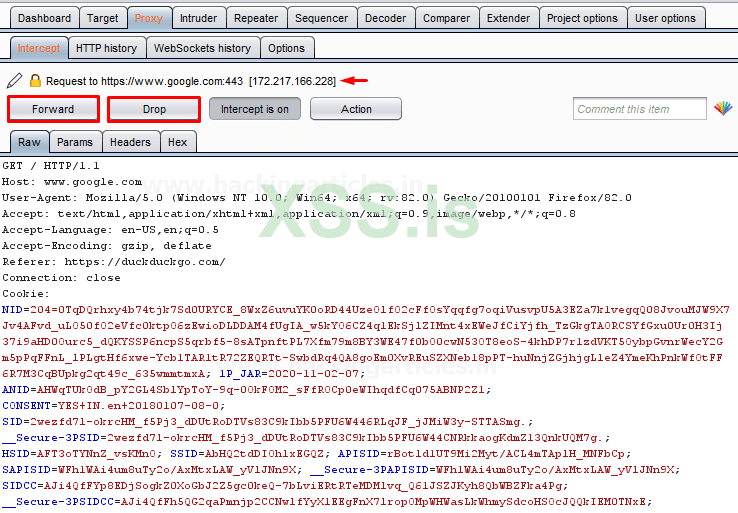The height and width of the screenshot is (513, 738).
Task: Open the Project options tab
Action: (582, 18)
